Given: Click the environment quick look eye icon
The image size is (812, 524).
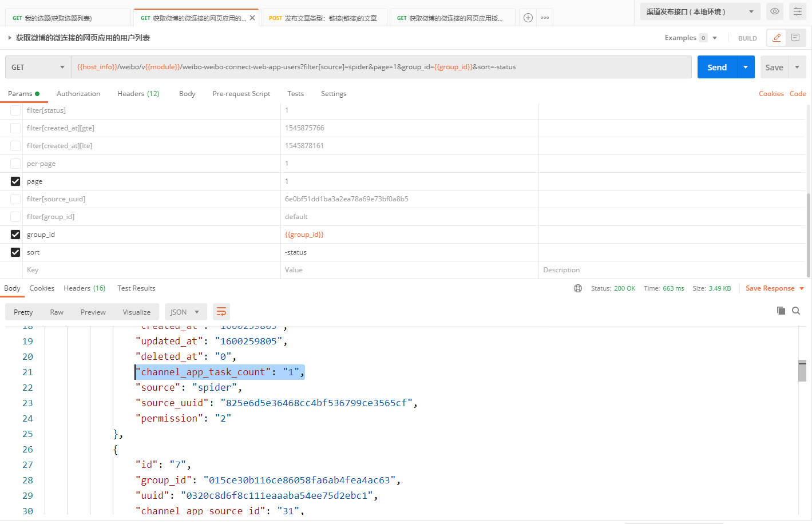Looking at the screenshot, I should (774, 11).
